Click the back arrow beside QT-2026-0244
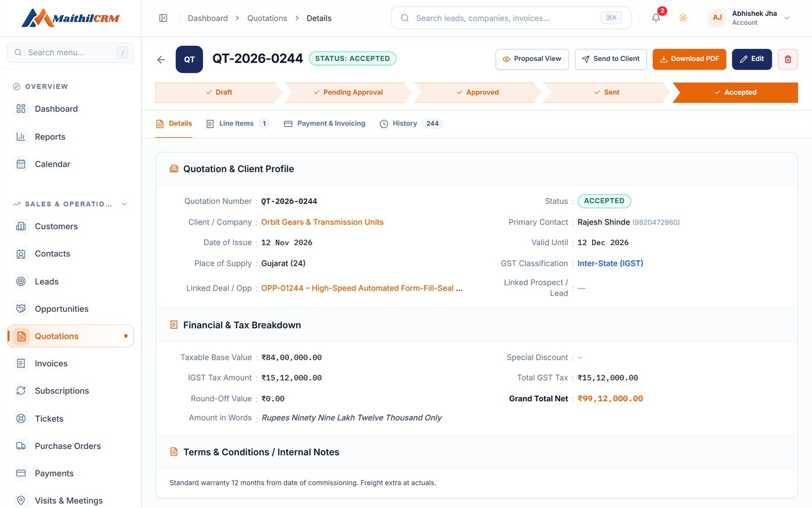 161,59
